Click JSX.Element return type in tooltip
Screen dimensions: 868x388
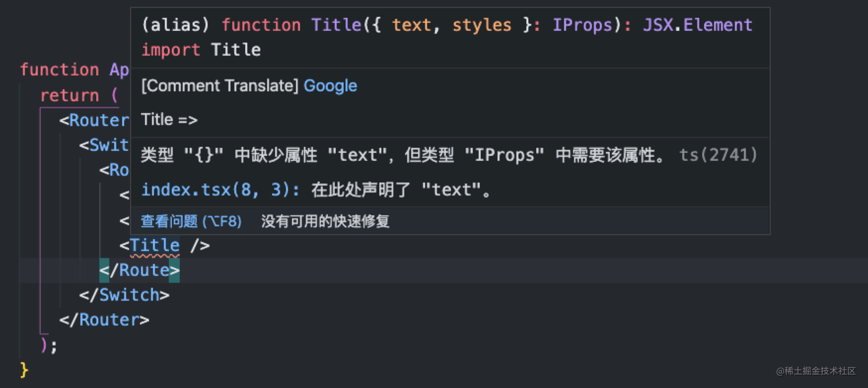[x=697, y=25]
